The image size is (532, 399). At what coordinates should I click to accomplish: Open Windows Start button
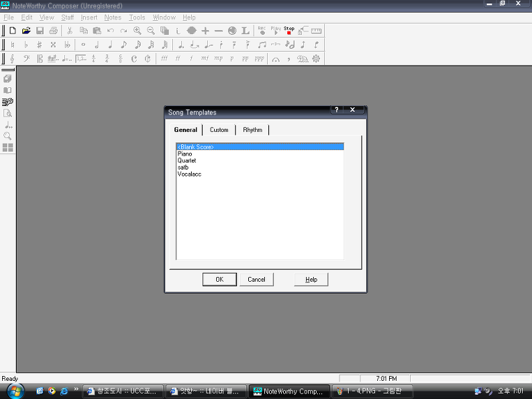pos(15,391)
